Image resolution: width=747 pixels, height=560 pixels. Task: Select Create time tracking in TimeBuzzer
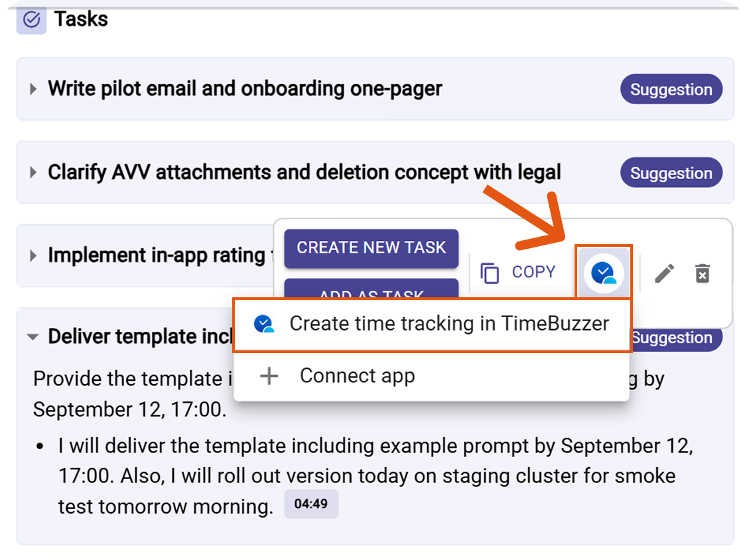(x=448, y=324)
